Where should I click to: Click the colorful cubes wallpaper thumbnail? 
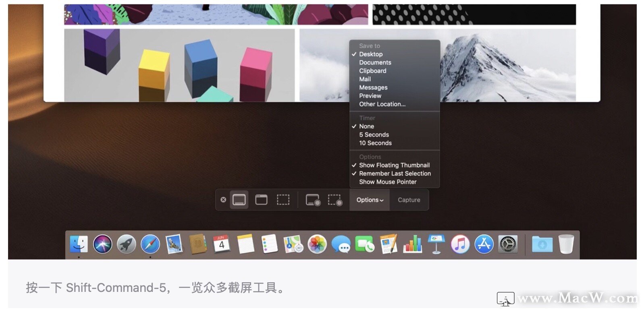pos(179,65)
